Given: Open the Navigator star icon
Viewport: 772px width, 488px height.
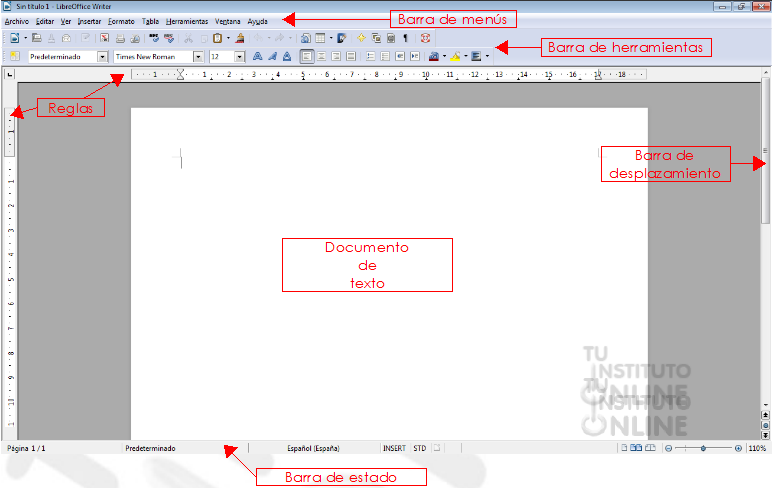Looking at the screenshot, I should (x=361, y=38).
